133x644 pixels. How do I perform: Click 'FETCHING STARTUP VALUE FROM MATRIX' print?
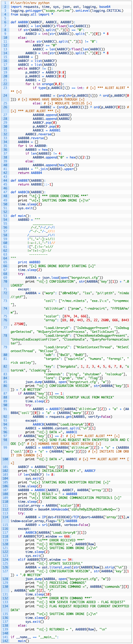[69, 397]
